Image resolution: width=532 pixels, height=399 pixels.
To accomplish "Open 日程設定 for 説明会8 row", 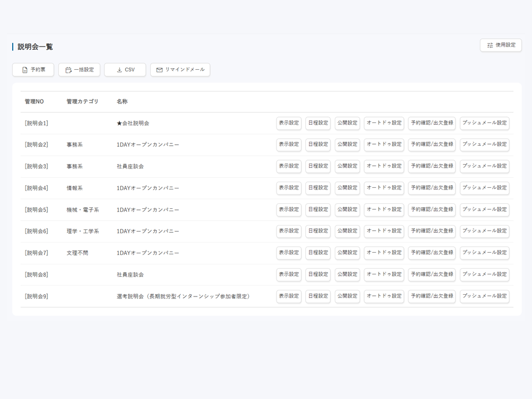I will coord(318,274).
